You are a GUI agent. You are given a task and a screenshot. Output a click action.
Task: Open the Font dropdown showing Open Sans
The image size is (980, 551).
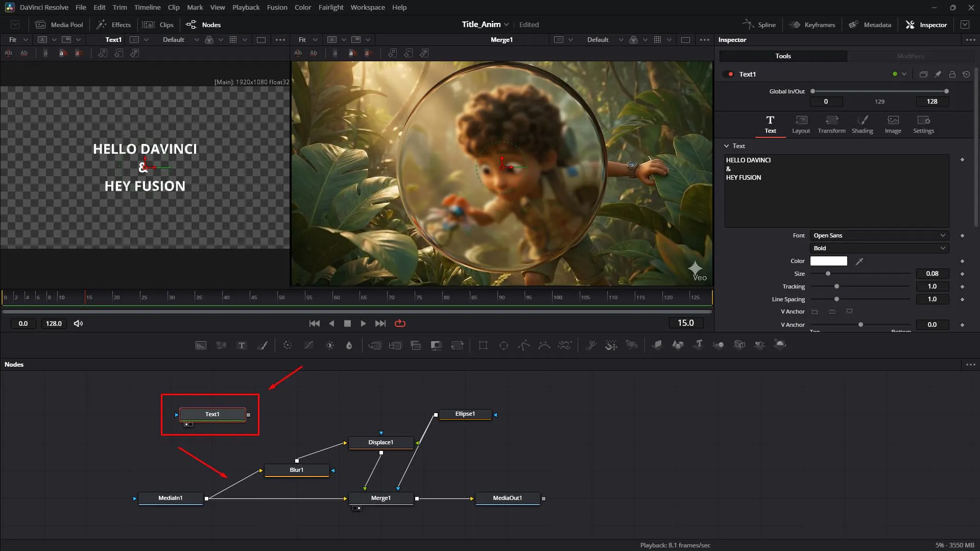[x=879, y=235]
